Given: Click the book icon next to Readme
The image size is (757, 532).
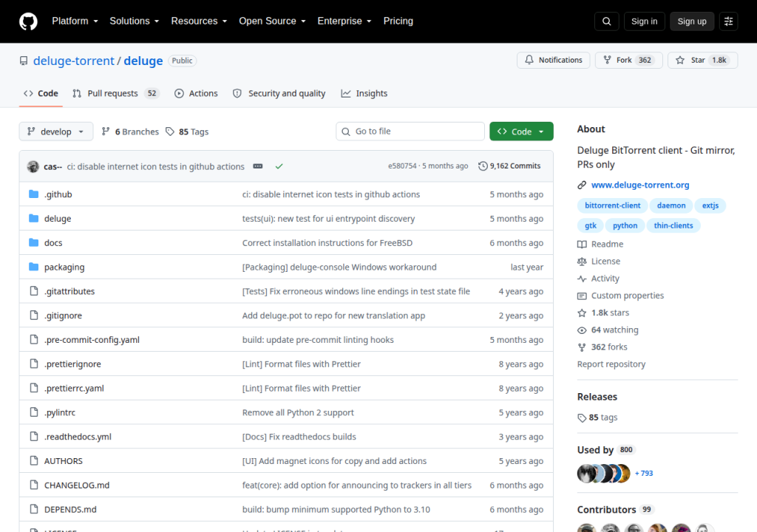Looking at the screenshot, I should click(x=582, y=245).
